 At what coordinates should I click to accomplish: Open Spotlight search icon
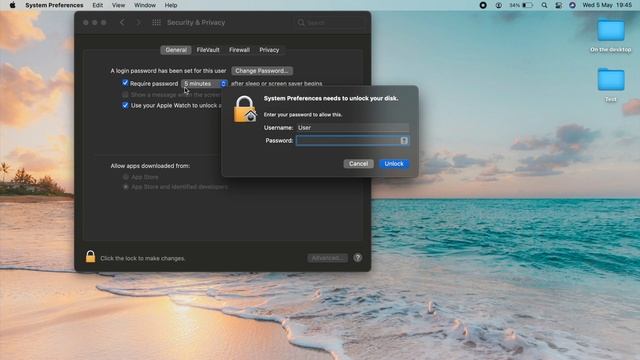[x=544, y=5]
